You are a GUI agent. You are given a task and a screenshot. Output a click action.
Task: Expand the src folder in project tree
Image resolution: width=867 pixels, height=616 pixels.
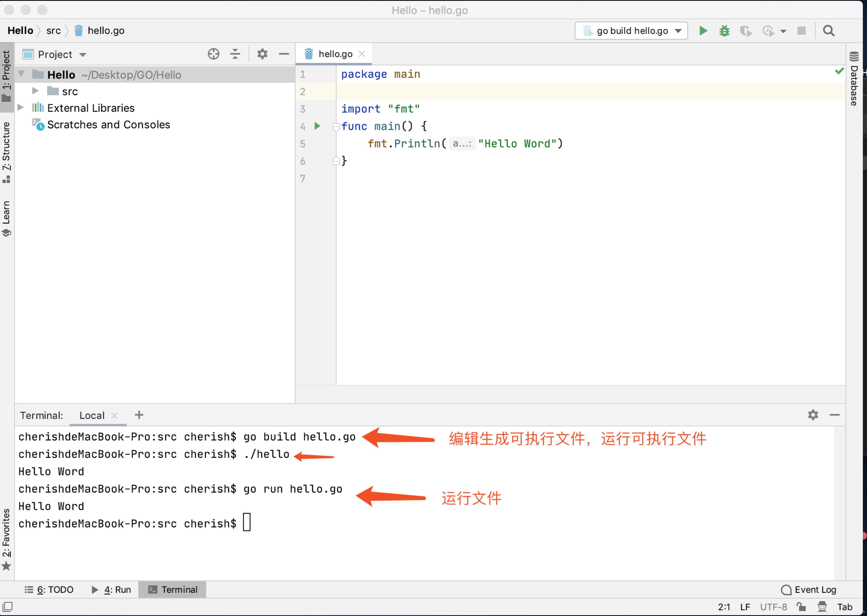click(x=35, y=91)
